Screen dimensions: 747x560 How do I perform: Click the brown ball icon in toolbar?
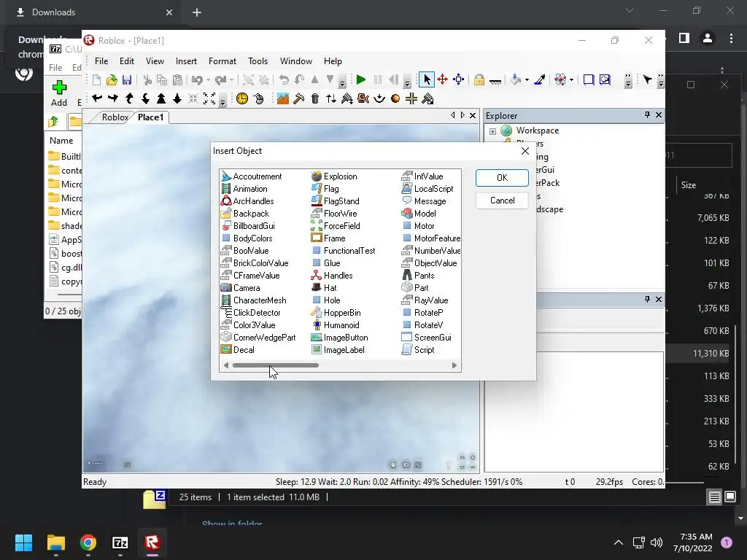click(395, 98)
